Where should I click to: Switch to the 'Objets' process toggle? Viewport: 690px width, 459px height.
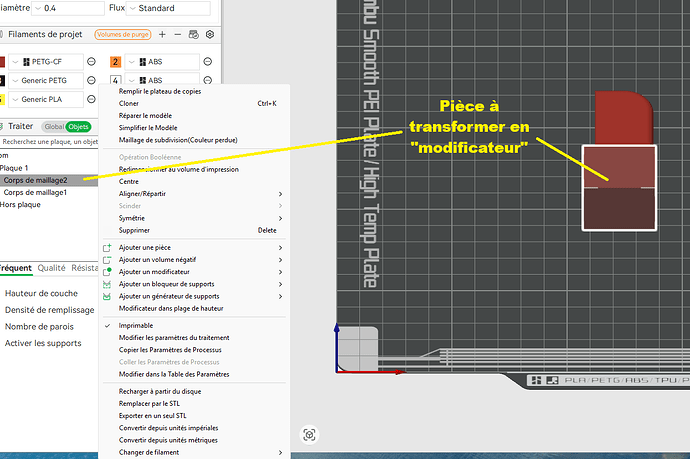pos(78,127)
